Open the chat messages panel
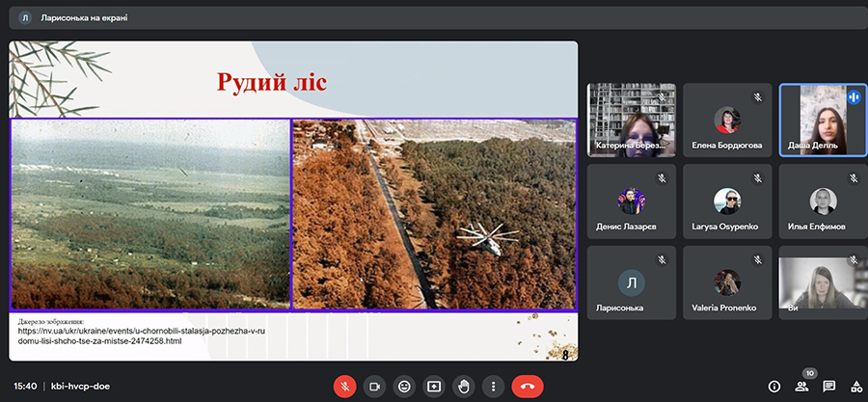This screenshot has width=868, height=402. pos(828,387)
